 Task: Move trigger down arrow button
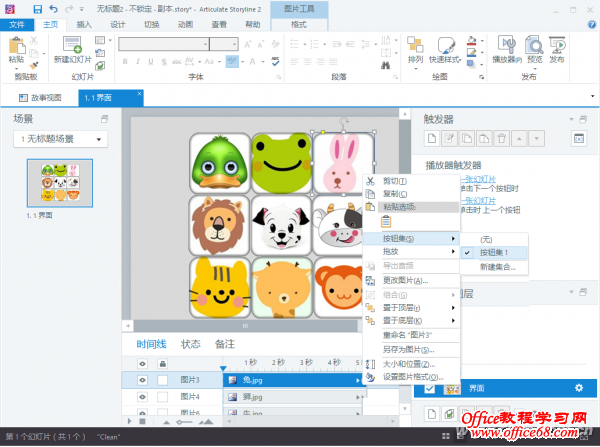click(536, 139)
